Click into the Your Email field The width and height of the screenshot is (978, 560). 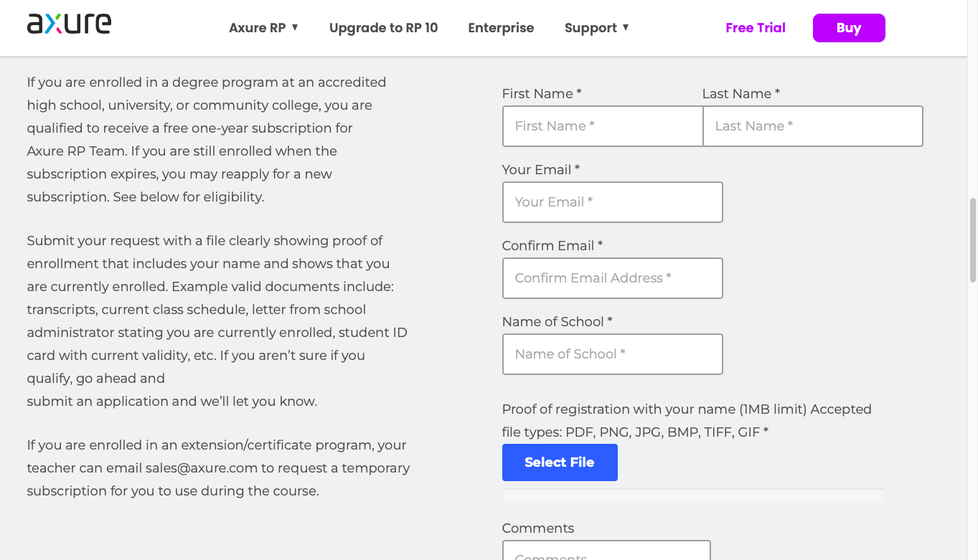613,202
